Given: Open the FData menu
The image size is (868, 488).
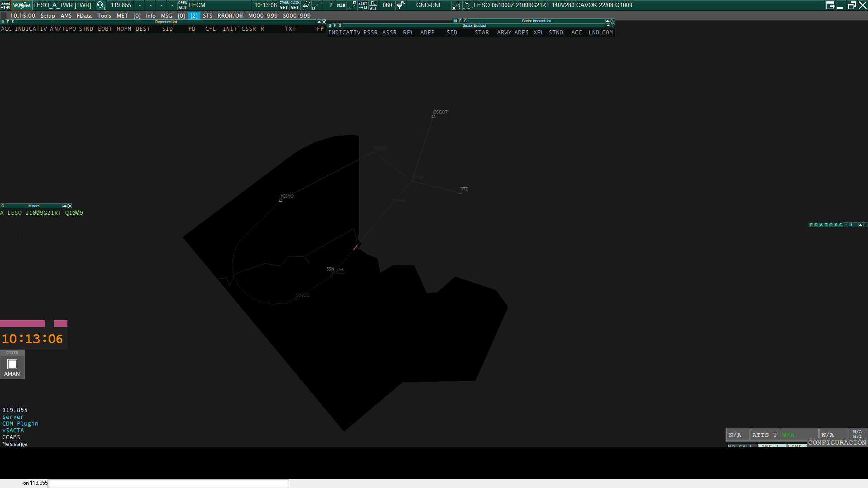Looking at the screenshot, I should (x=84, y=15).
